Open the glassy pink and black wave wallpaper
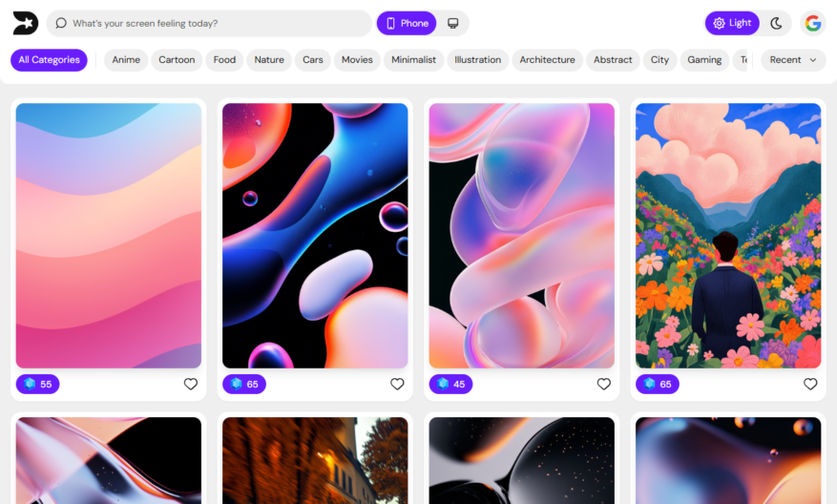The image size is (837, 504). pyautogui.click(x=109, y=461)
